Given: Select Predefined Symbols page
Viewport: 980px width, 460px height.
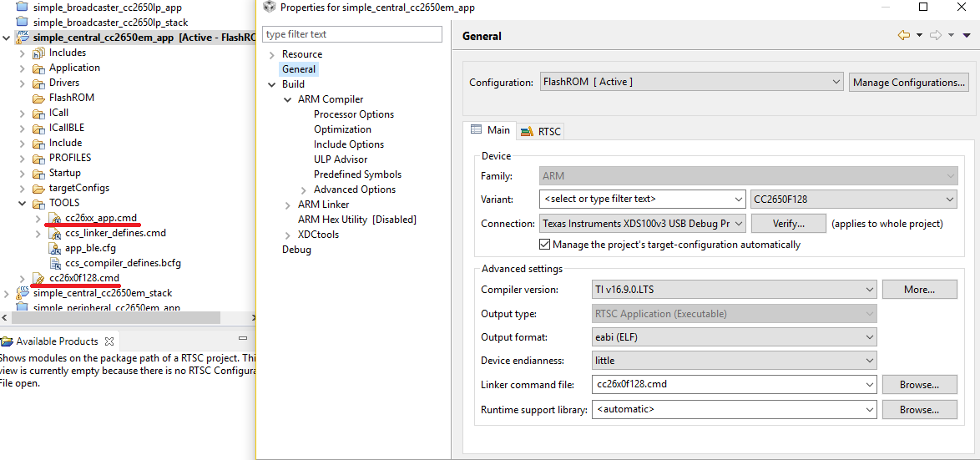Looking at the screenshot, I should [x=357, y=174].
